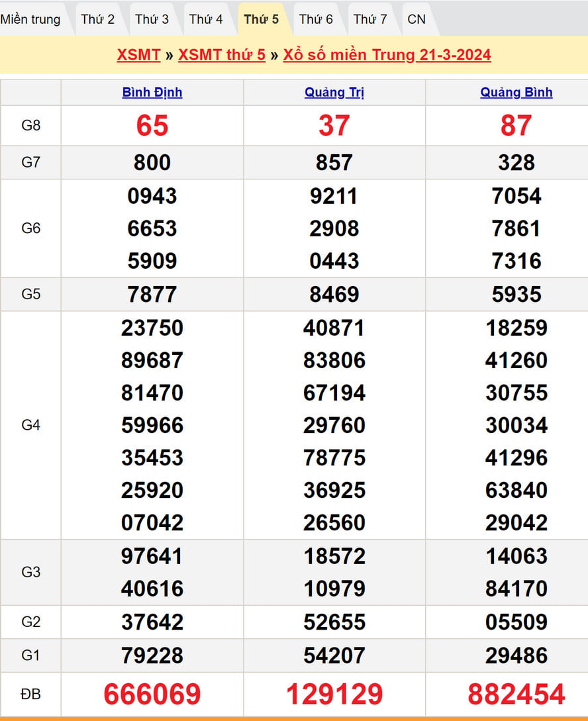Switch to the Thứ 6 tab

[x=316, y=19]
